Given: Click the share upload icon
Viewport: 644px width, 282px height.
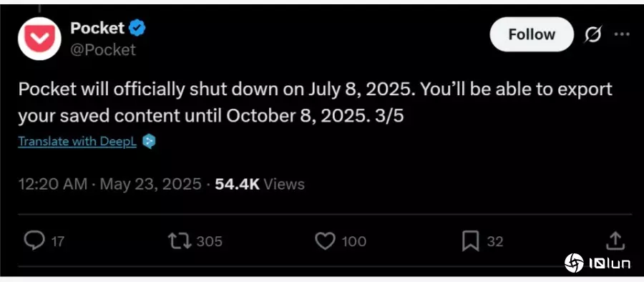Looking at the screenshot, I should click(x=615, y=241).
